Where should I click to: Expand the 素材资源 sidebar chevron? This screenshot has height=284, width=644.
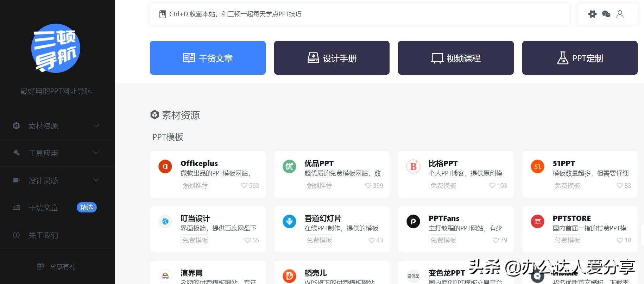[96, 125]
